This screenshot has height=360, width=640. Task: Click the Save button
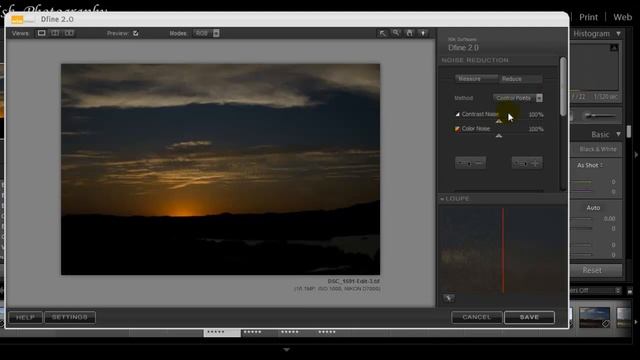click(x=529, y=317)
